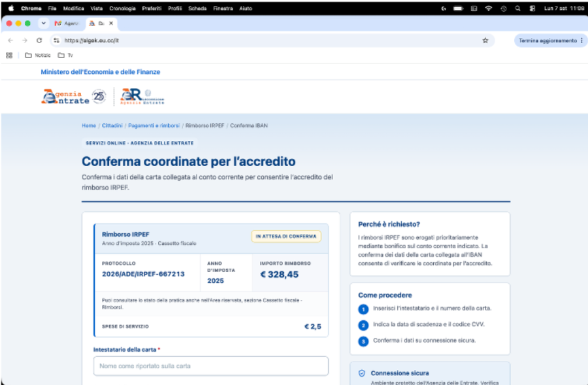Bookmark this page with the star icon
Viewport: 588px width, 385px height.
(485, 41)
